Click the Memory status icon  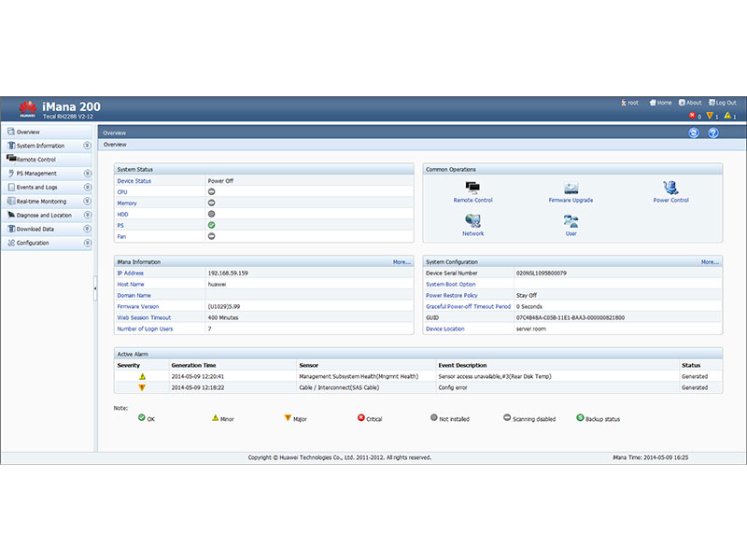click(212, 203)
